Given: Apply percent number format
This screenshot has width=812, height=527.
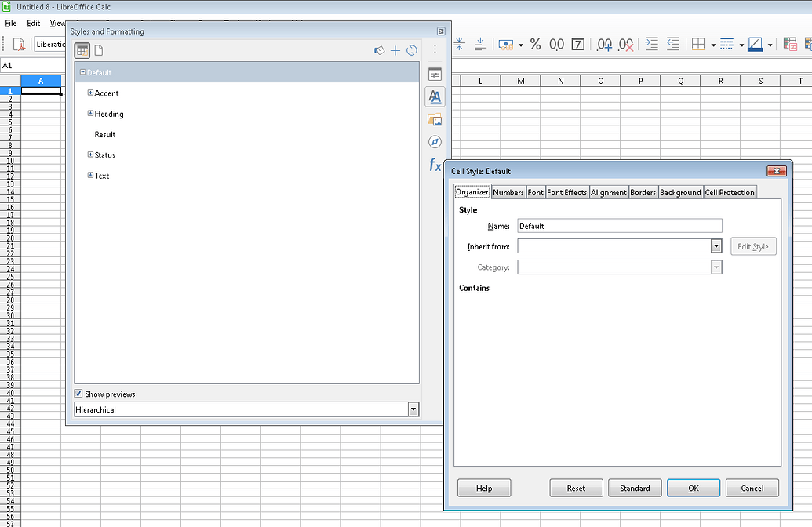Looking at the screenshot, I should pyautogui.click(x=535, y=45).
